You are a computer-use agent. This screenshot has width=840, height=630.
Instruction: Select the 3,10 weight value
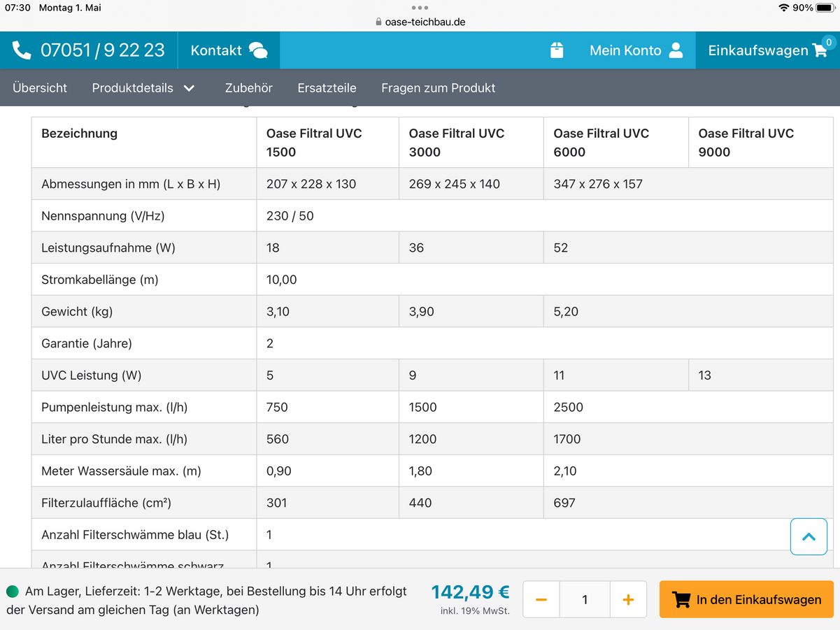278,312
